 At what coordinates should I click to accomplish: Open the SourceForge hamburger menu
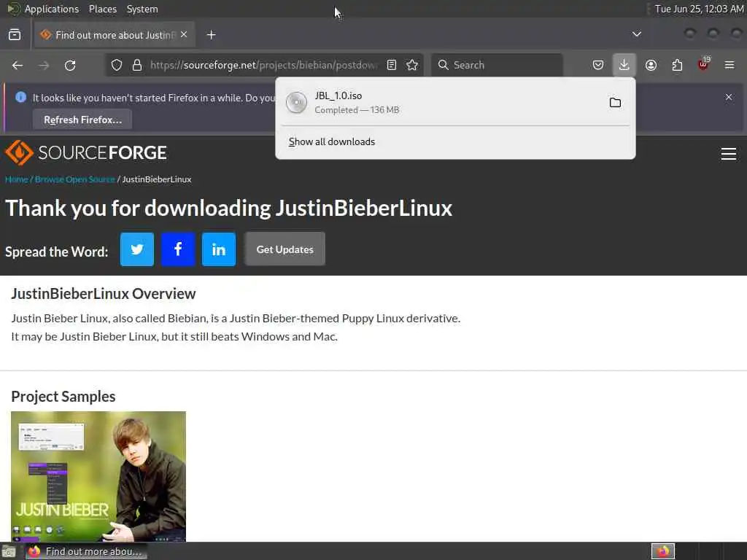click(x=729, y=153)
